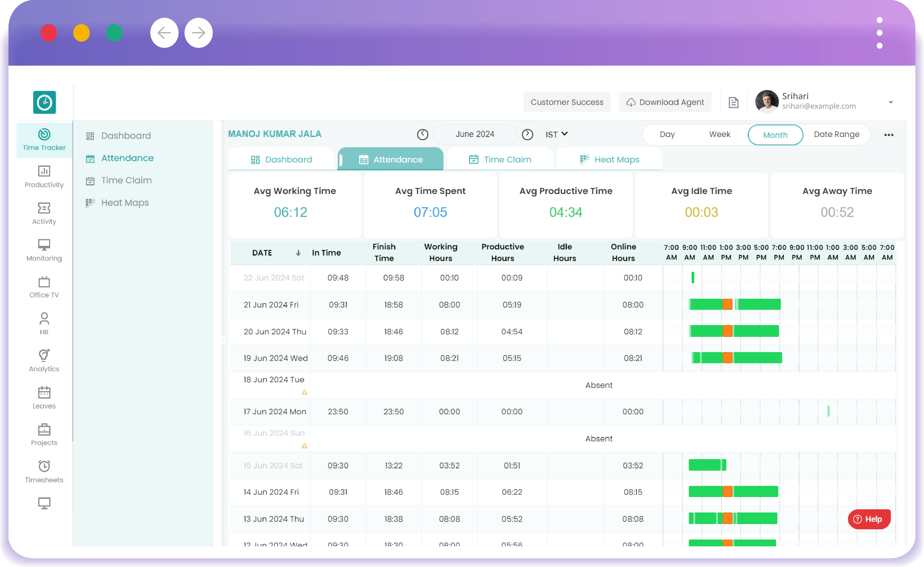Select Time Claim in the left menu
Screen dimensions: 924x567
[126, 181]
